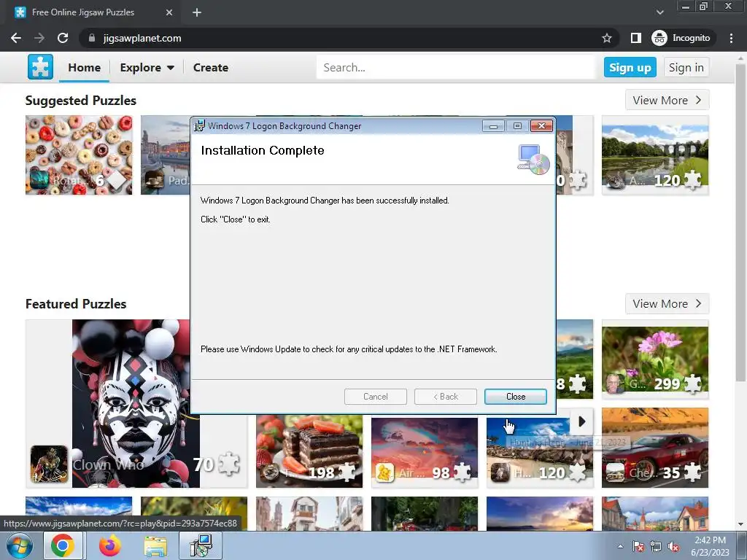Open the donuts puzzle thumbnail
Viewport: 747px width, 560px height.
pos(79,155)
